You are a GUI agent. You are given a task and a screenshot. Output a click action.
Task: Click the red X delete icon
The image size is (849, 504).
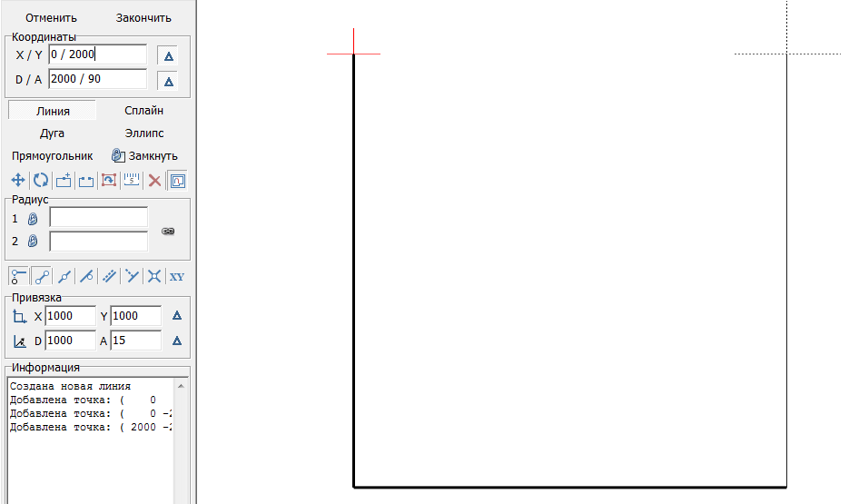154,180
